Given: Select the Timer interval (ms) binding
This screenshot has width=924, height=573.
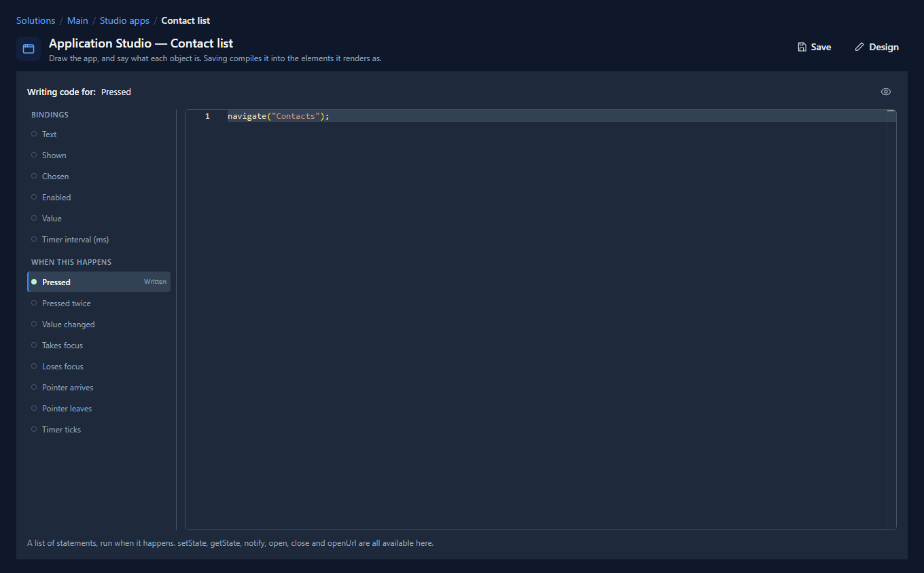Looking at the screenshot, I should pyautogui.click(x=99, y=240).
